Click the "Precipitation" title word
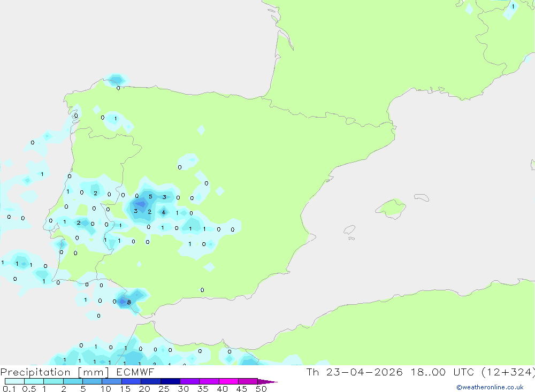This screenshot has width=535, height=392. point(35,372)
